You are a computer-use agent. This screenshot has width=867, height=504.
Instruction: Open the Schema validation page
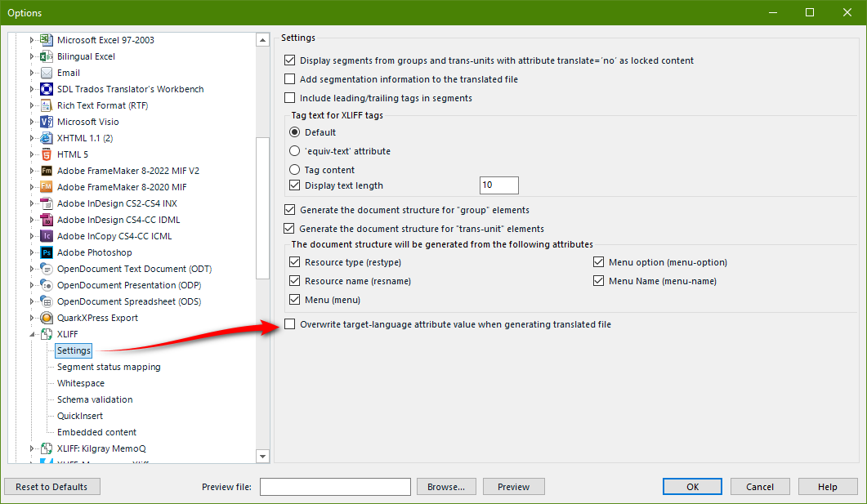pos(95,399)
